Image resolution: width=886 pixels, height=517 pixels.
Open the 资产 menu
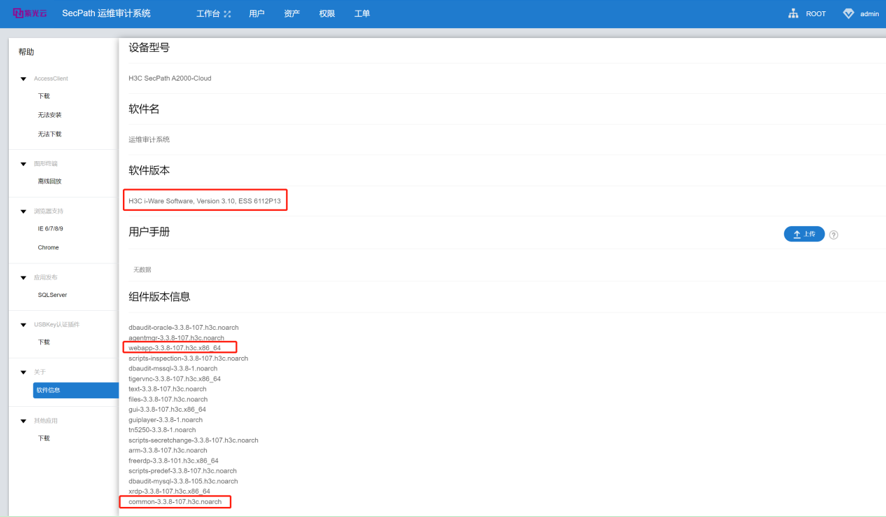click(292, 14)
